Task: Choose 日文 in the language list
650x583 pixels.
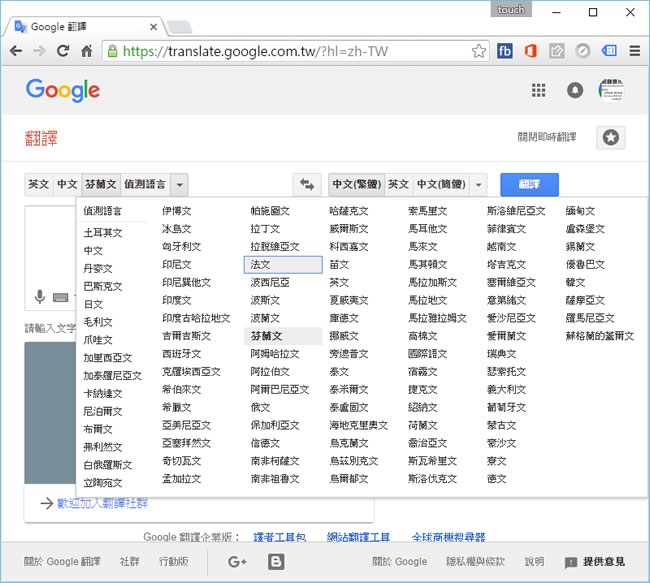Action: click(93, 304)
